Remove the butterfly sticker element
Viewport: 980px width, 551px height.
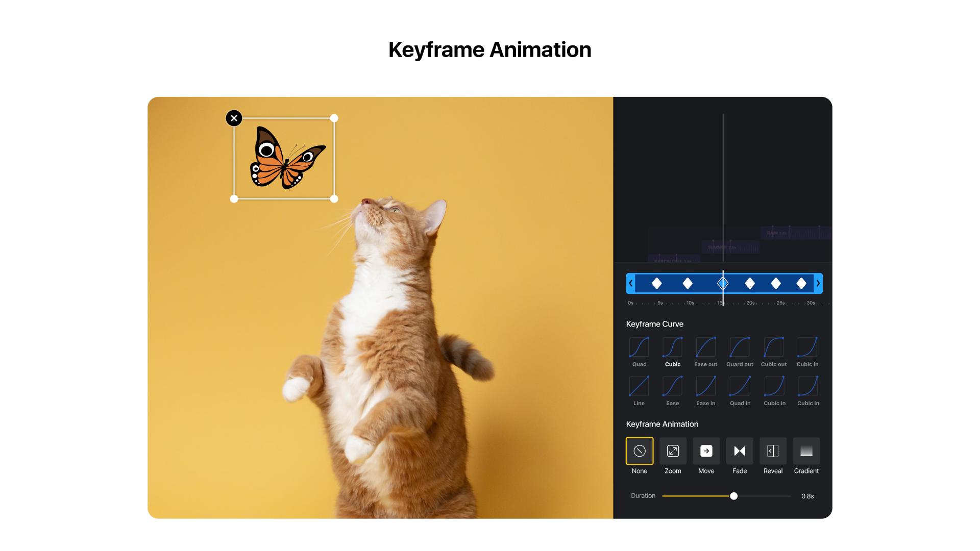pyautogui.click(x=234, y=118)
